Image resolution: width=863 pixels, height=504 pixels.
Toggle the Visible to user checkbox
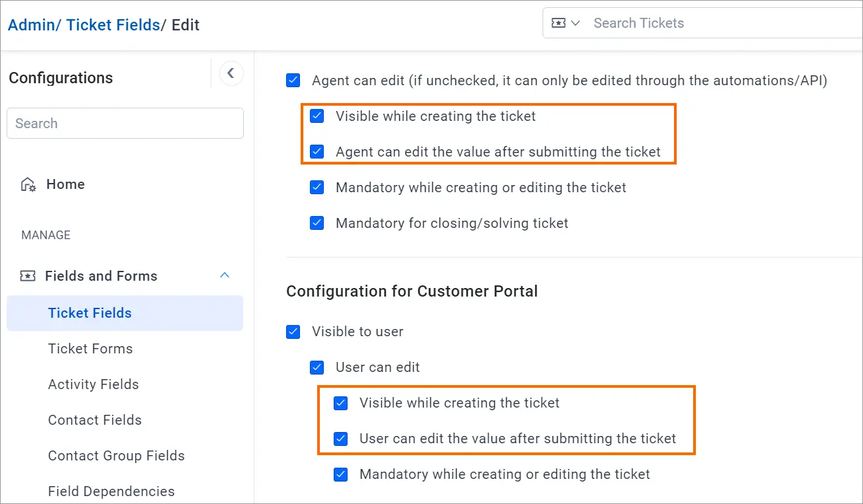[293, 332]
